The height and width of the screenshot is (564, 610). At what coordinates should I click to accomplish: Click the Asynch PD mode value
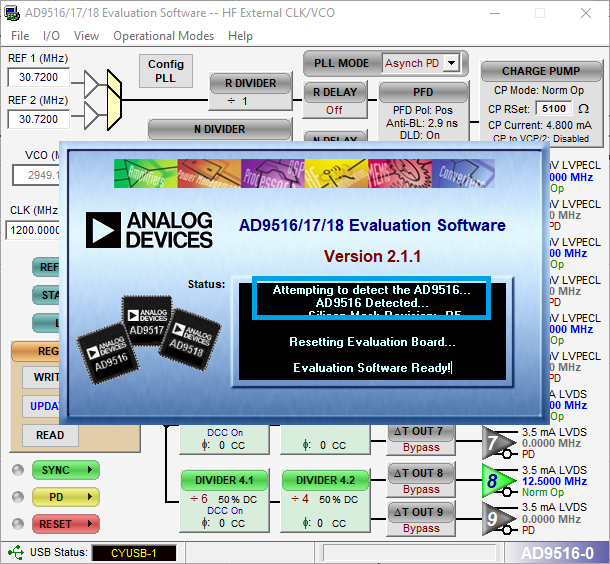412,63
